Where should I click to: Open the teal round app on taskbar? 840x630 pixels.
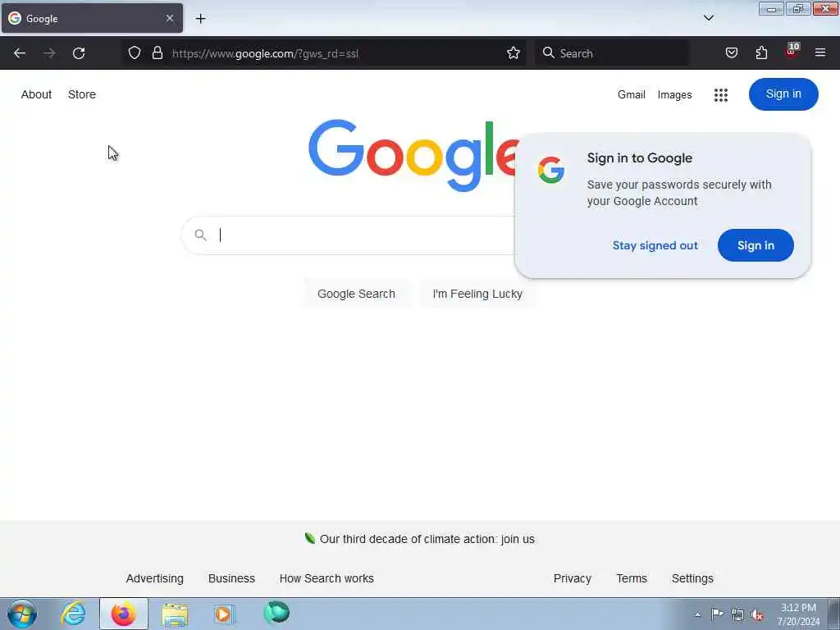[x=276, y=613]
